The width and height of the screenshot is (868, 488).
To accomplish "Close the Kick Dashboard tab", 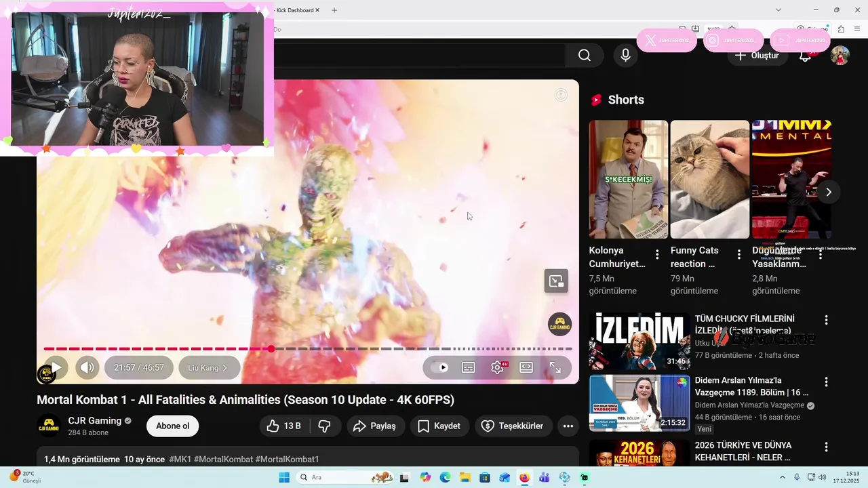I will [x=317, y=10].
